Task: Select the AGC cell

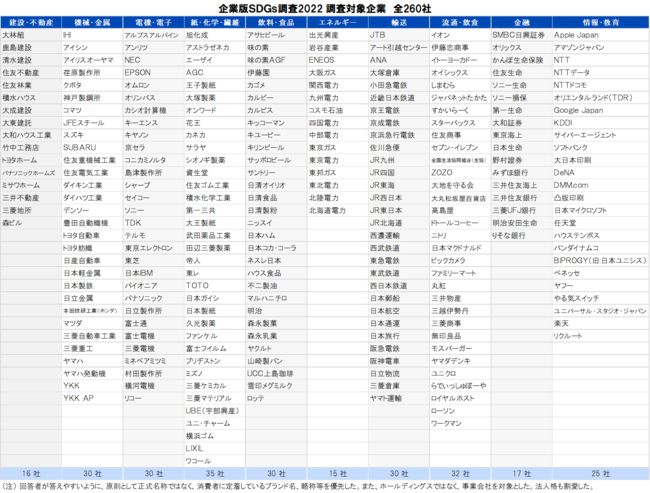Action: [215, 73]
